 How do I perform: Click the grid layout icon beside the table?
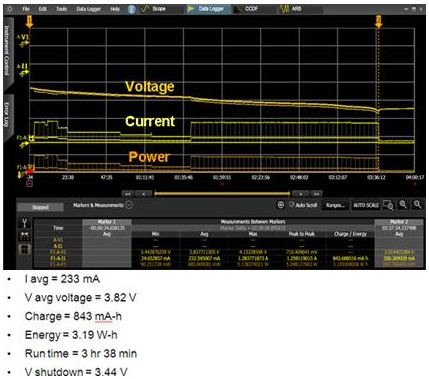(x=25, y=249)
